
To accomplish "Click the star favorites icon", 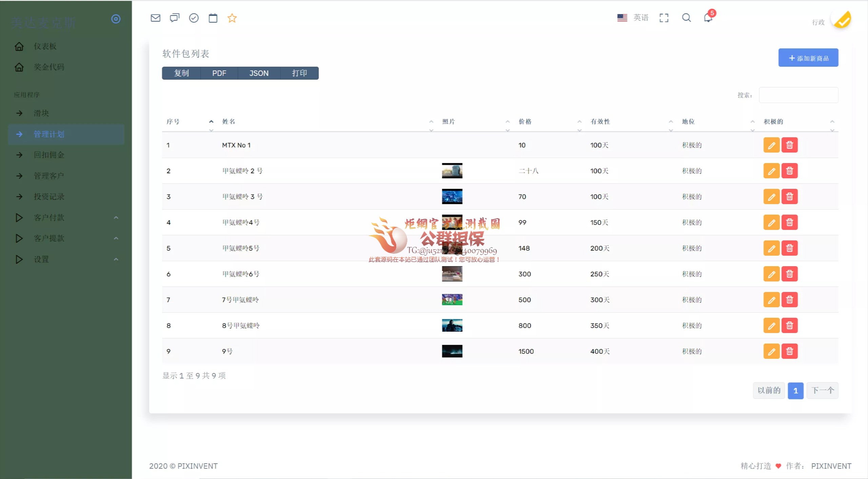I will (232, 18).
